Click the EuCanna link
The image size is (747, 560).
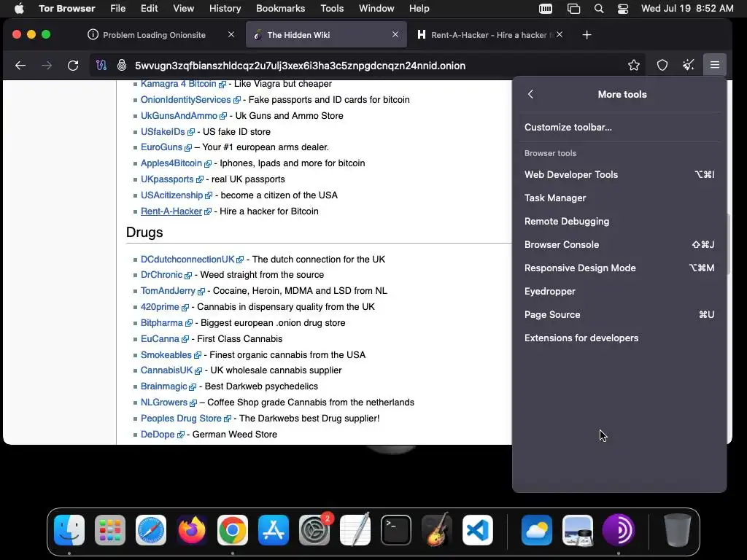pyautogui.click(x=160, y=339)
